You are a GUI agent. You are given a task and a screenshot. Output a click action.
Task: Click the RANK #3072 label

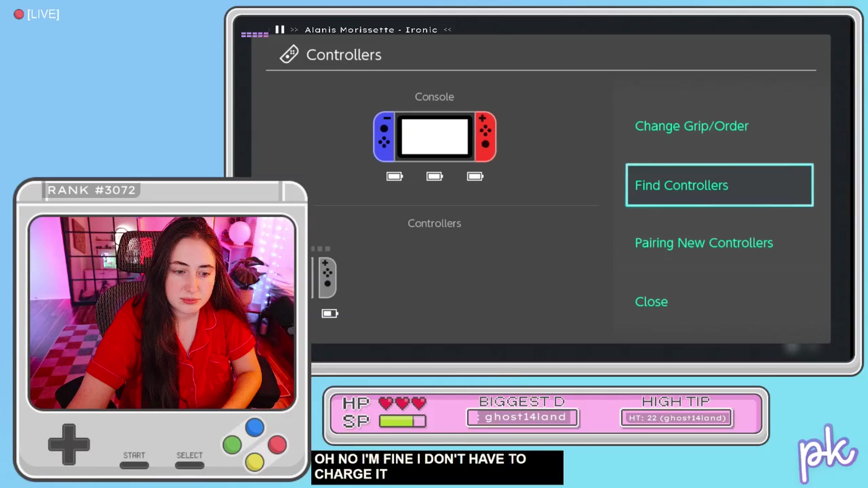coord(91,190)
